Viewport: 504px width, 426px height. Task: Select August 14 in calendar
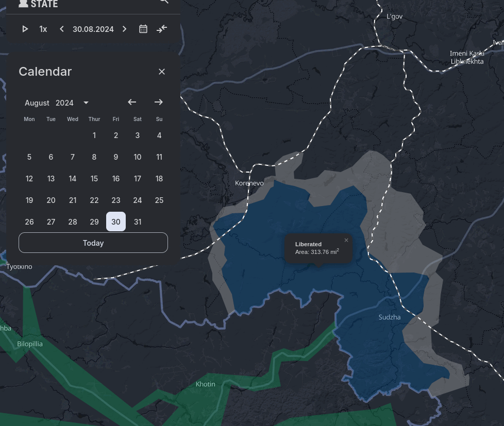pos(73,179)
